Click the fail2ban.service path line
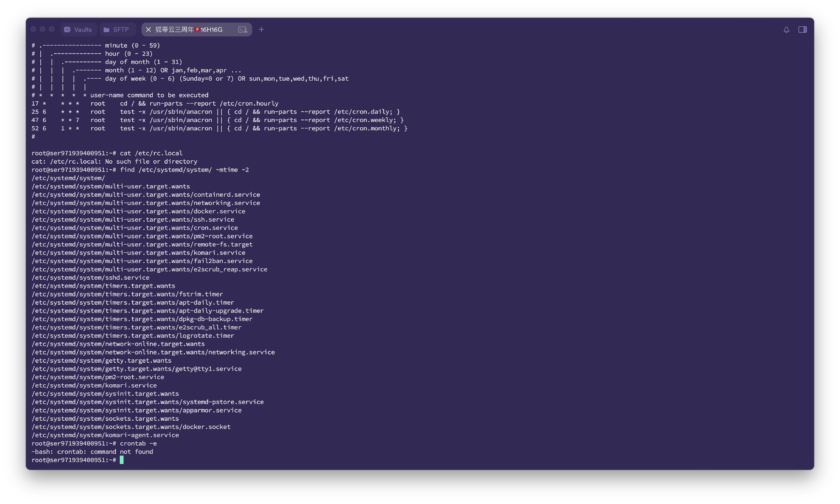Image resolution: width=840 pixels, height=504 pixels. click(142, 261)
